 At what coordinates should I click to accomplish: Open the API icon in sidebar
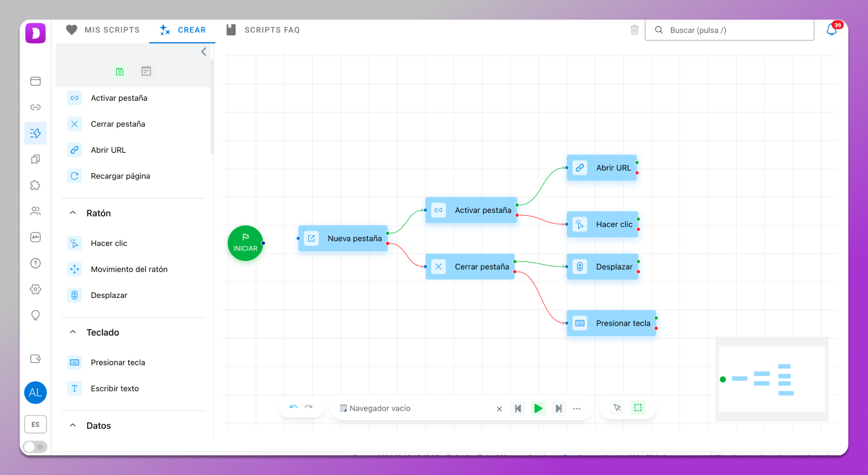(35, 237)
